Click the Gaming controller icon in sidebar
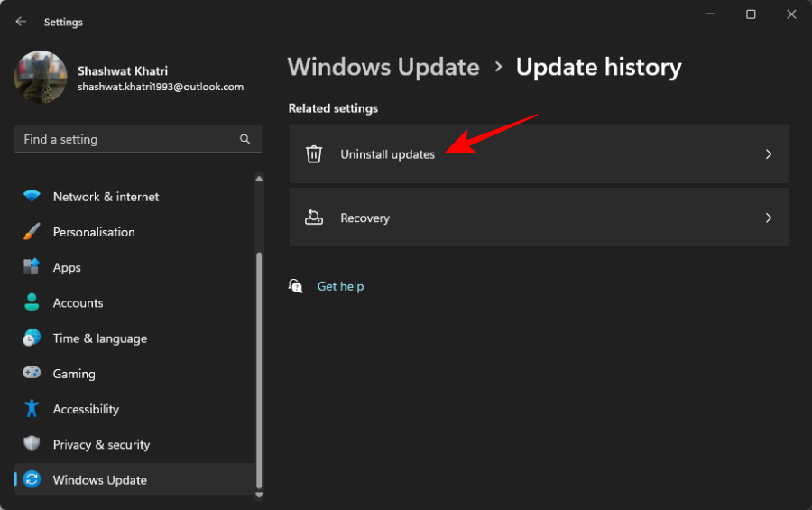The image size is (812, 510). 32,374
